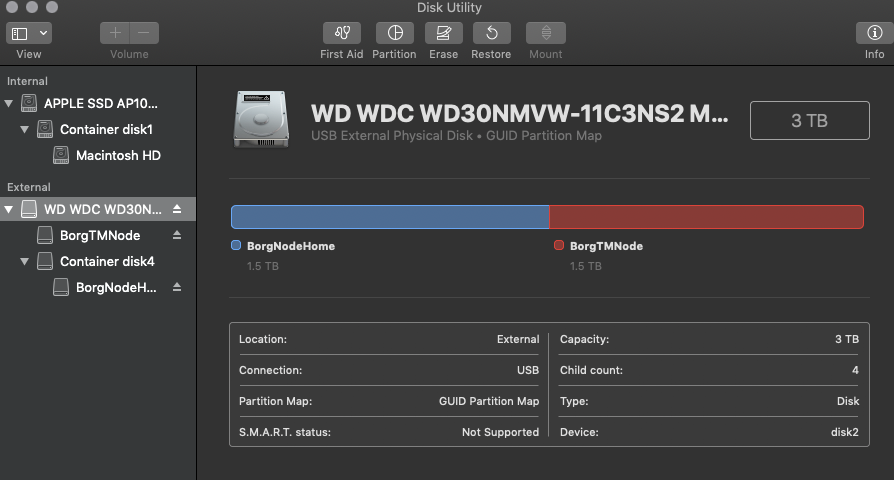The image size is (894, 480).
Task: Click the Type Disk value
Action: click(x=848, y=401)
